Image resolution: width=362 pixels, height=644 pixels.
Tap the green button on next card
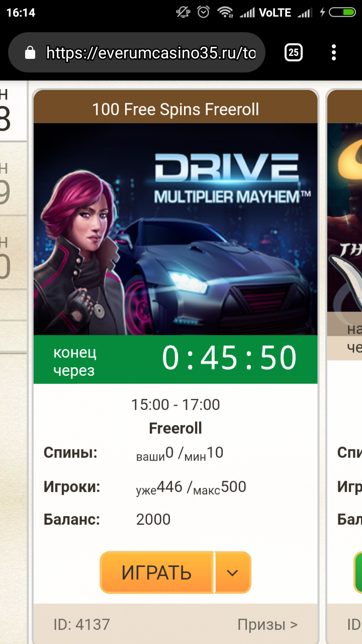point(358,573)
